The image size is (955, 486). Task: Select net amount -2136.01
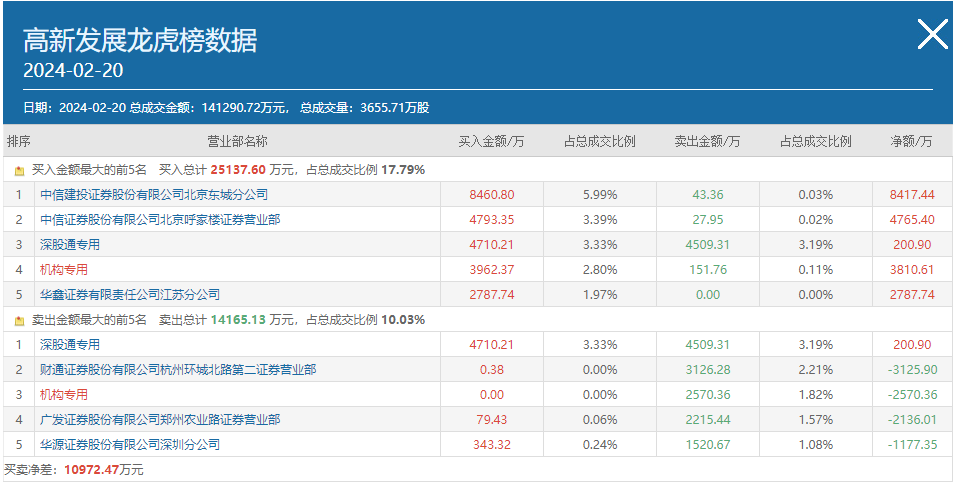click(912, 420)
